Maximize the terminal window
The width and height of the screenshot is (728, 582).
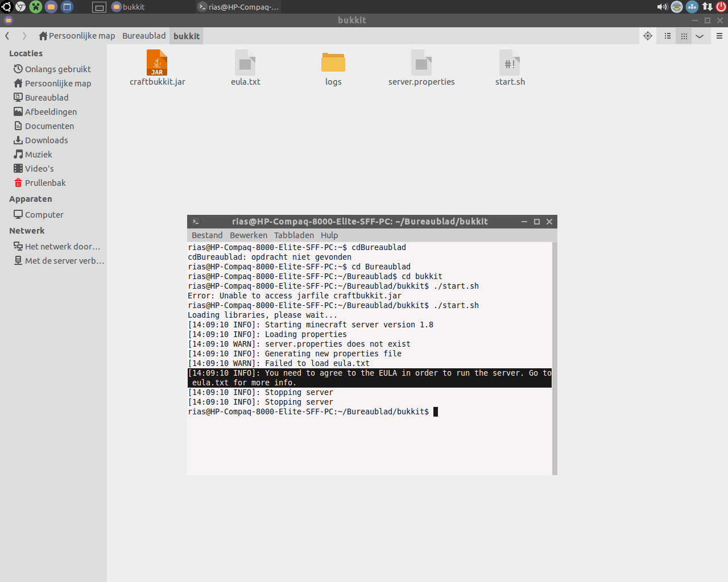click(x=537, y=222)
